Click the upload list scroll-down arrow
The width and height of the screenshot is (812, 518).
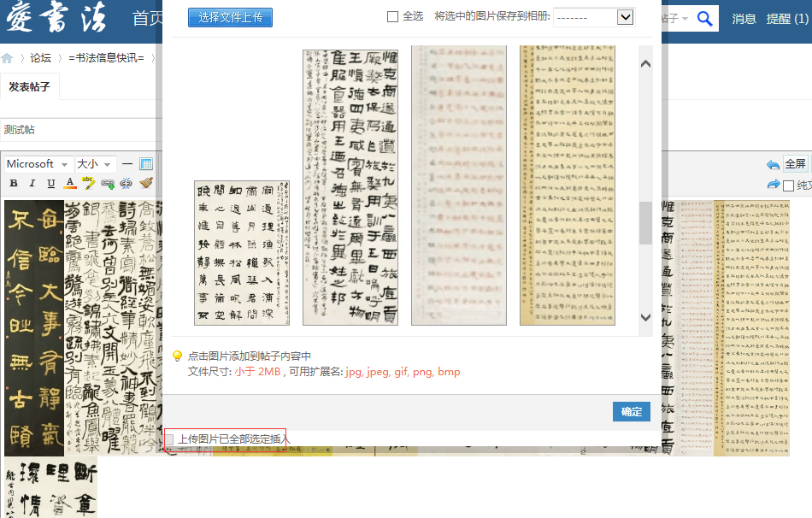pos(645,317)
